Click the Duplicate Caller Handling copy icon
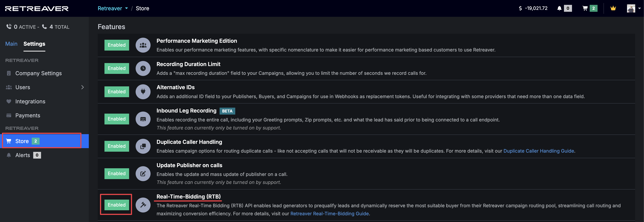This screenshot has height=222, width=644. 143,146
